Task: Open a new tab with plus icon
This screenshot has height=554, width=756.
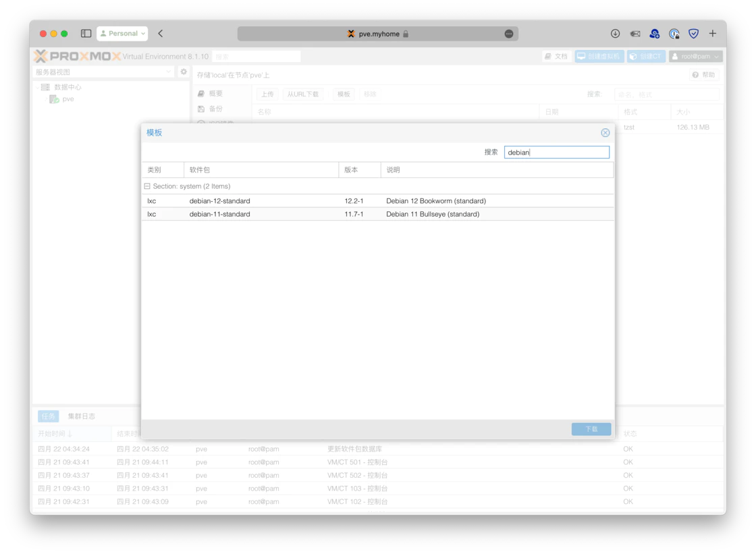Action: 713,33
